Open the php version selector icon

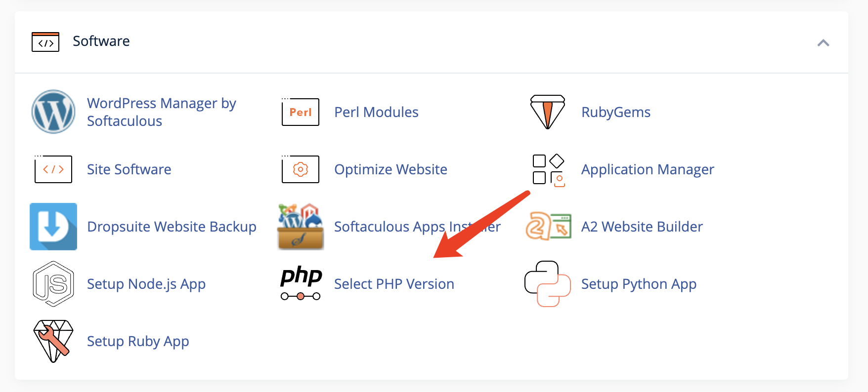301,283
